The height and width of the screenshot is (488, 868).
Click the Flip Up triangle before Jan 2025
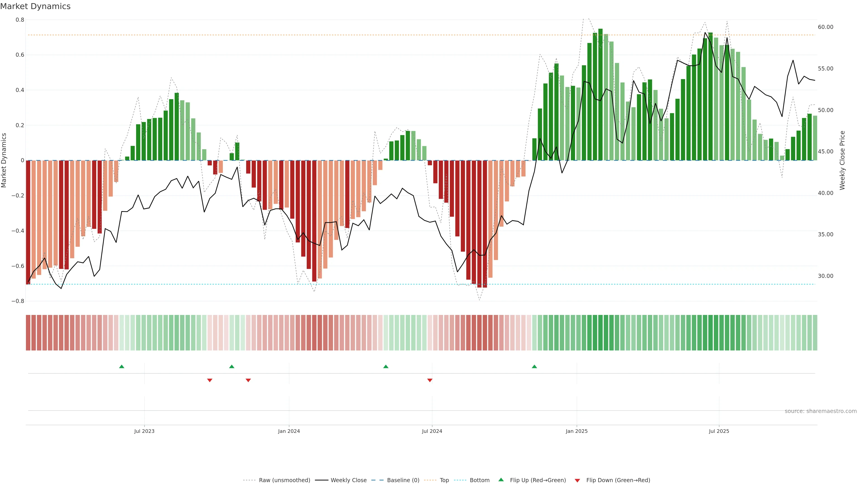(x=534, y=366)
